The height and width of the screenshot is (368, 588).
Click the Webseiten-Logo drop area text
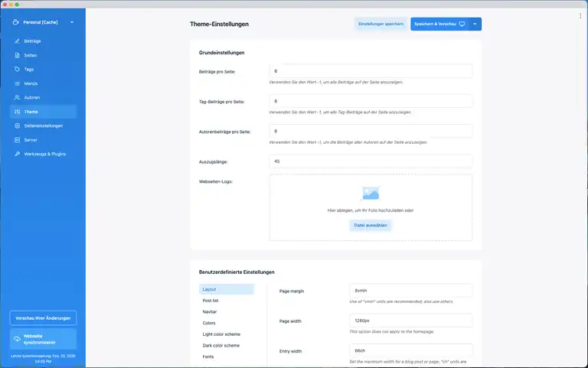click(x=371, y=210)
